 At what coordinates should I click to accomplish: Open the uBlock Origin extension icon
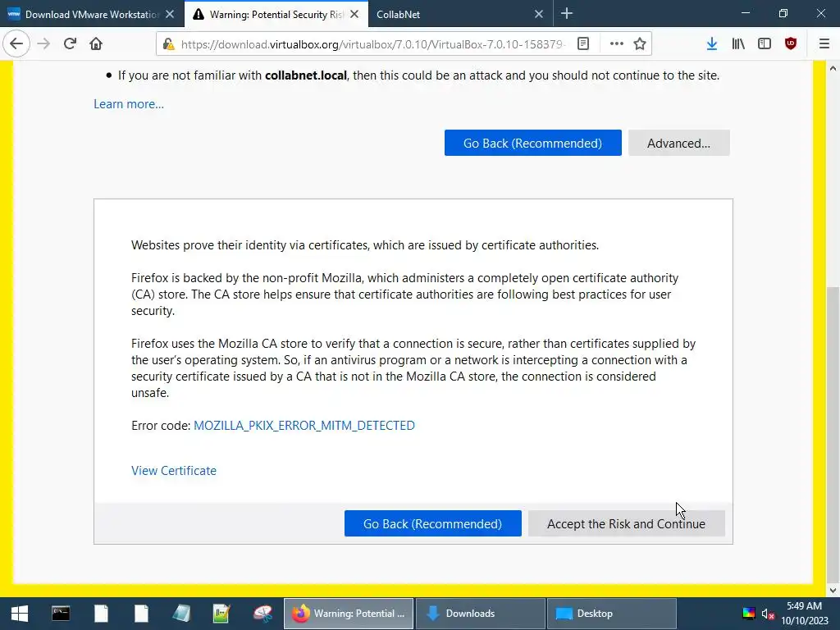point(791,44)
